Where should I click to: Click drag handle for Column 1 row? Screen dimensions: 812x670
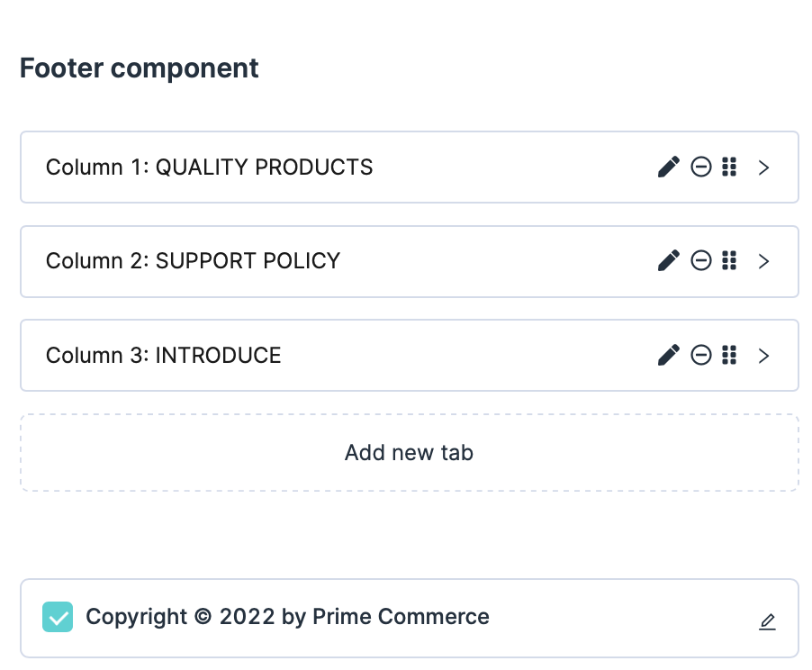730,167
